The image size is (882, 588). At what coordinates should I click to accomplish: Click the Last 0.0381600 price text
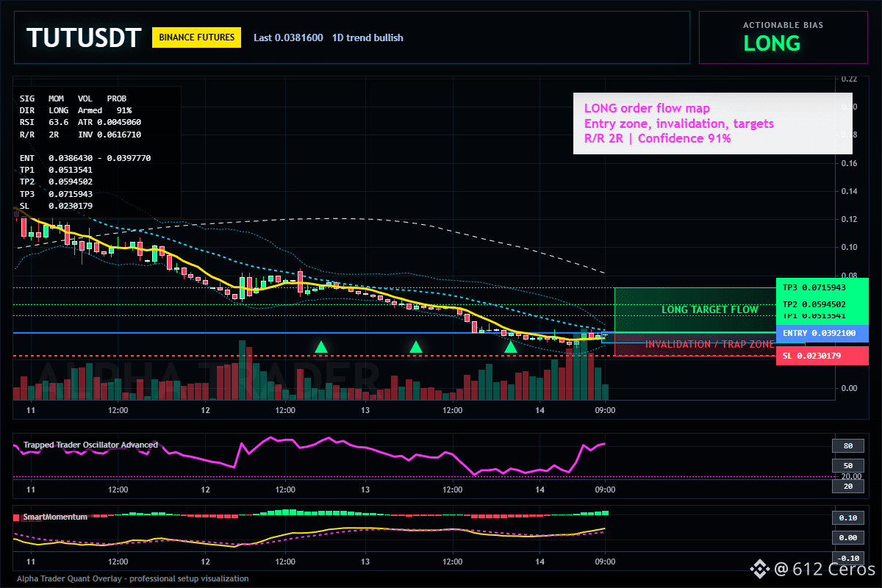tap(288, 37)
